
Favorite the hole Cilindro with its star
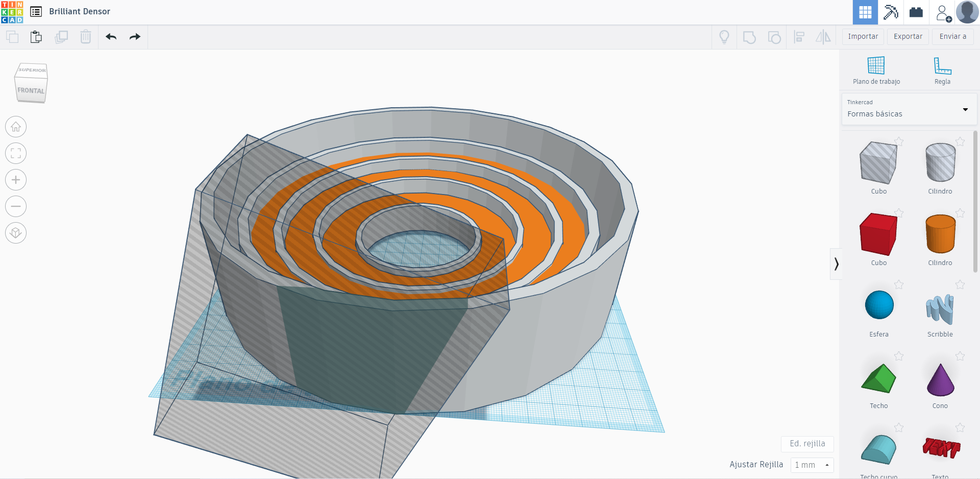click(960, 141)
